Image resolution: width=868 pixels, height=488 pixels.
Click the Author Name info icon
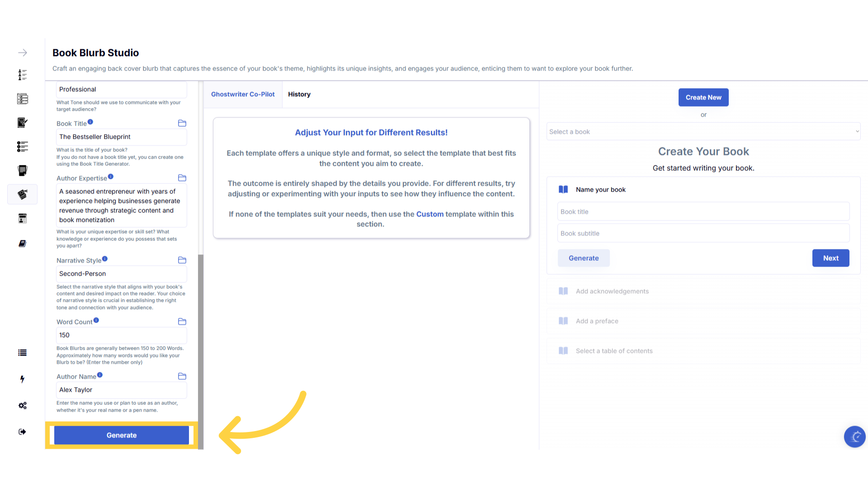[x=100, y=375]
